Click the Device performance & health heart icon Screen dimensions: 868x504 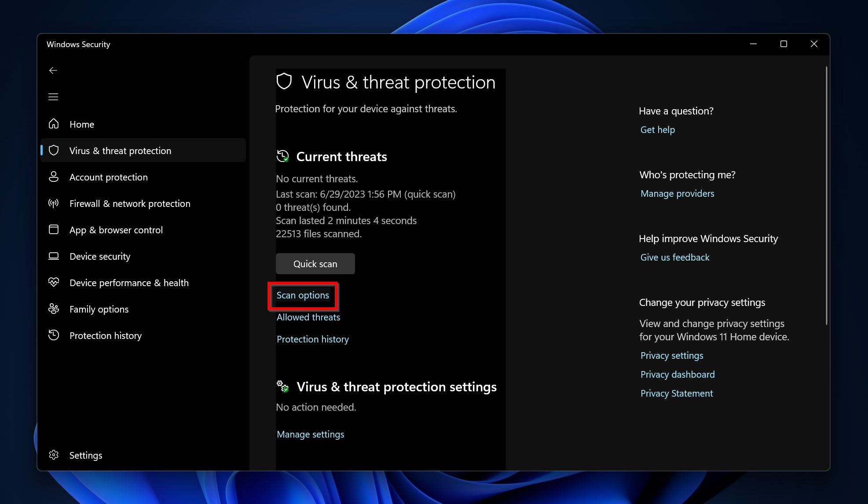[x=53, y=283]
